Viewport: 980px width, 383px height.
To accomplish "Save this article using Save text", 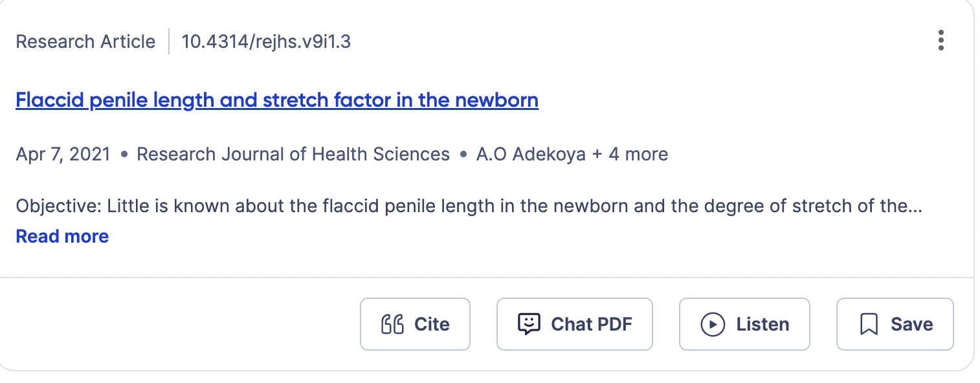I will click(911, 324).
